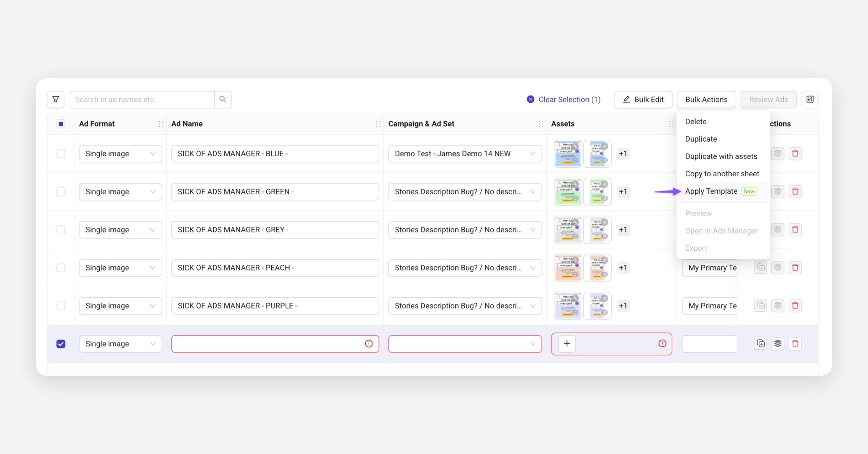868x454 pixels.
Task: Delete the PURPLE ad row via trash icon
Action: point(795,306)
